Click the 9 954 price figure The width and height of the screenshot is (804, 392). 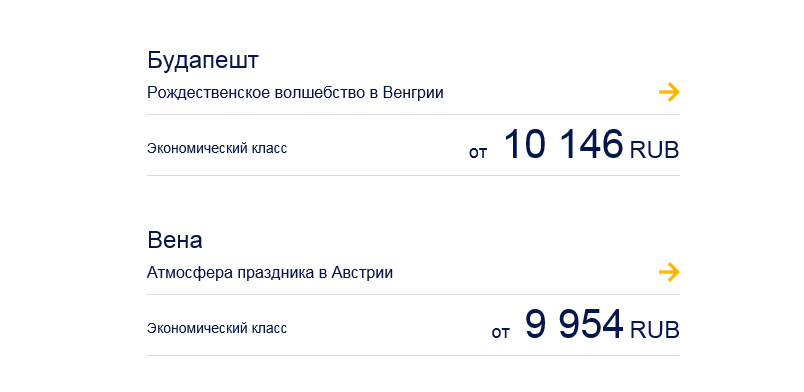tap(574, 324)
